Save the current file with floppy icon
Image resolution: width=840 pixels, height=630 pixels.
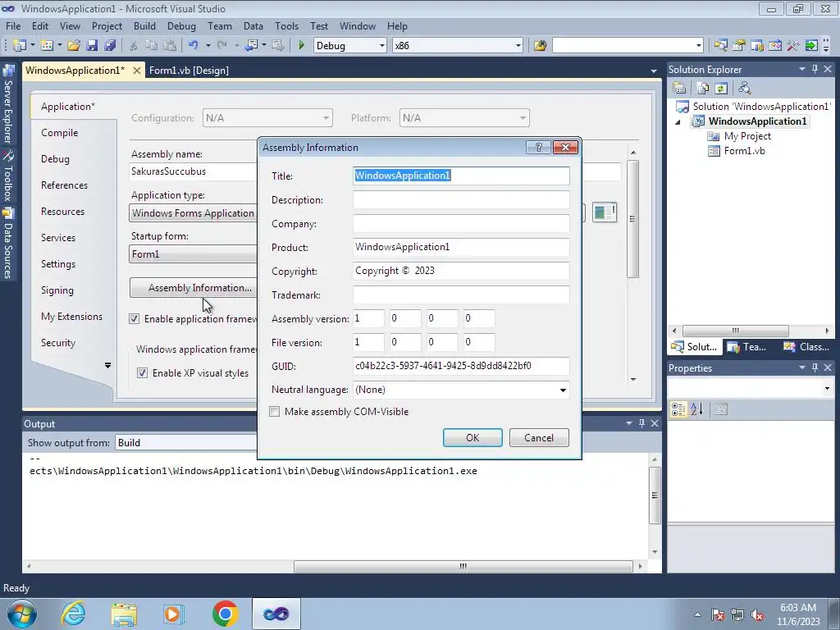click(x=92, y=46)
